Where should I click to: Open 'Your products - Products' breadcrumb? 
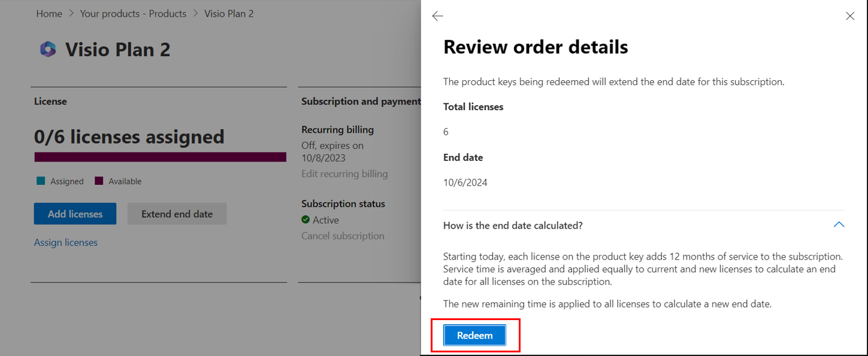[x=133, y=13]
